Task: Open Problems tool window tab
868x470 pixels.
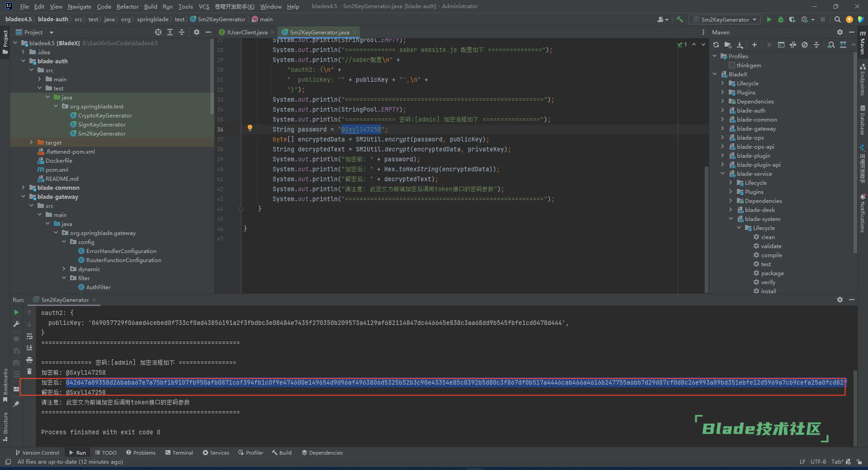Action: (141, 452)
